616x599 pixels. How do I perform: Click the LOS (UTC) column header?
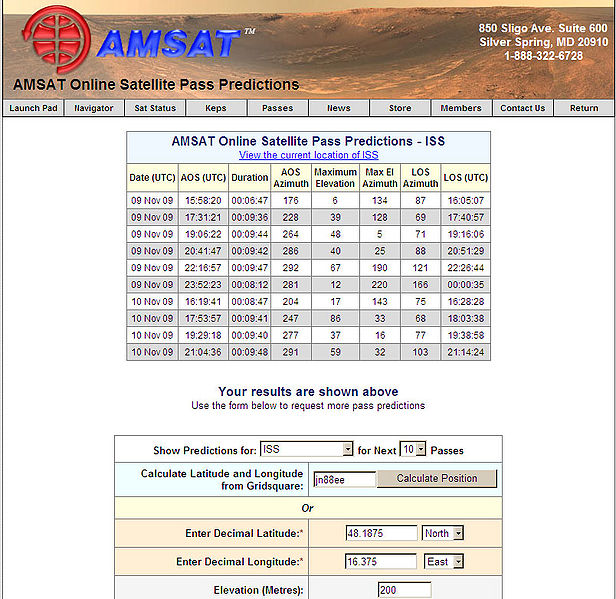(466, 178)
